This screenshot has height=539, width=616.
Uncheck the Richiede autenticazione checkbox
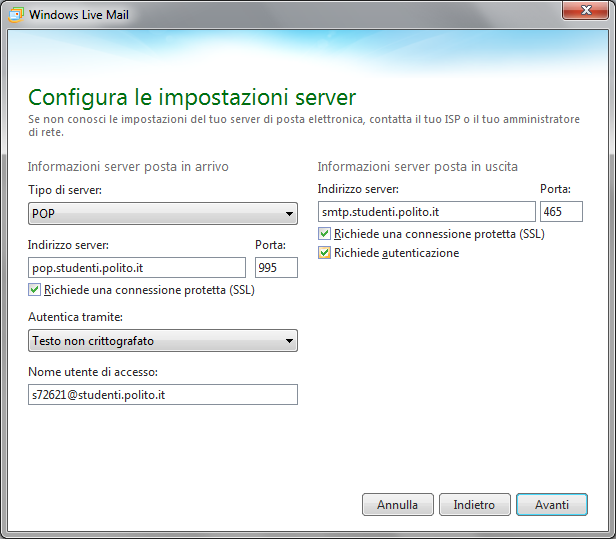tap(324, 253)
